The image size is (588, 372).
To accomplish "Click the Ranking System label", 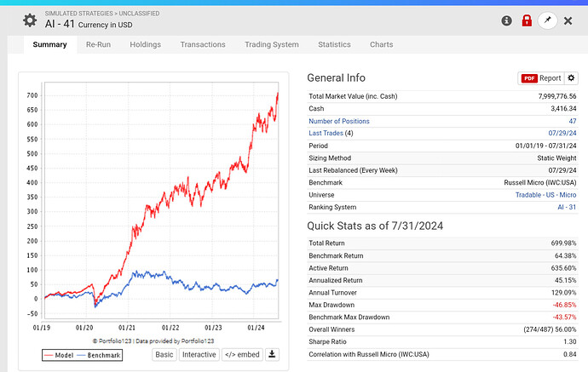I will [332, 207].
